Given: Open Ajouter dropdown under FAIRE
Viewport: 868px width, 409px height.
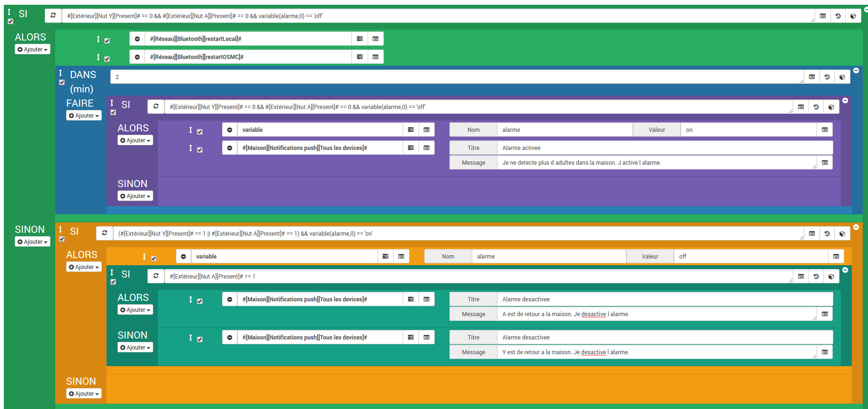Looking at the screenshot, I should pos(84,116).
